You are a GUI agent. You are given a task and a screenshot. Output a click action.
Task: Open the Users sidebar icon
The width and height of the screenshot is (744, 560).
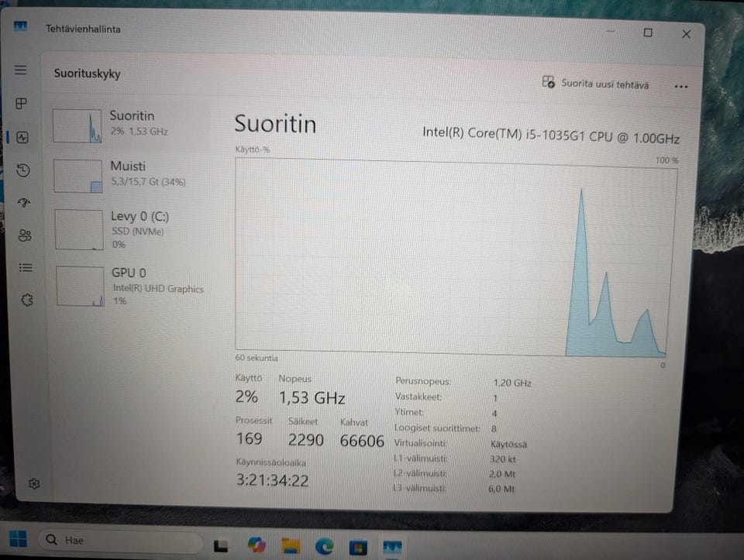click(x=25, y=235)
